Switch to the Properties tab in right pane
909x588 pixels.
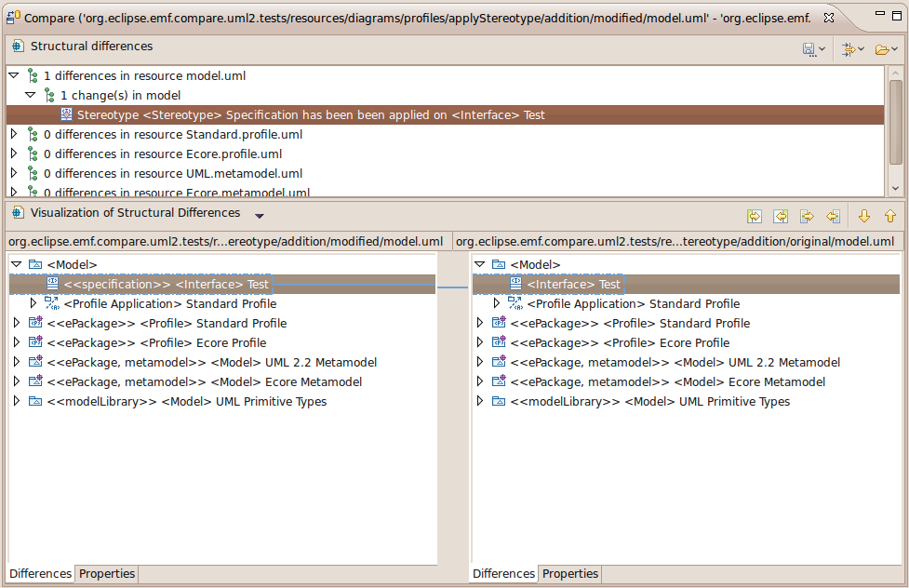click(569, 573)
